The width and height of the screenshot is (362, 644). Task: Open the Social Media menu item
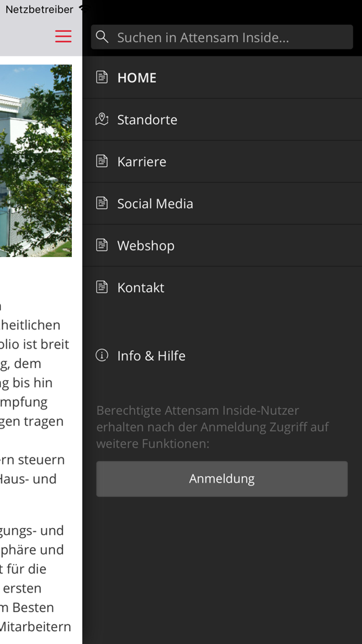pyautogui.click(x=222, y=203)
